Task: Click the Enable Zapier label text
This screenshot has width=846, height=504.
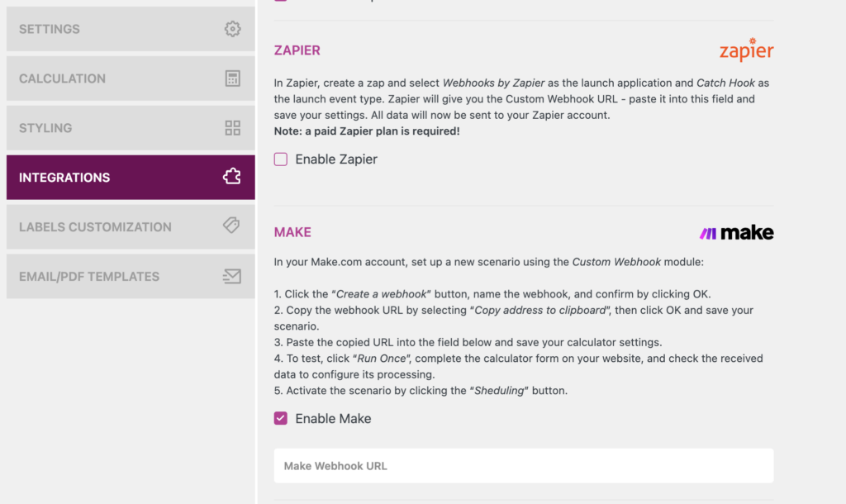Action: [x=336, y=159]
